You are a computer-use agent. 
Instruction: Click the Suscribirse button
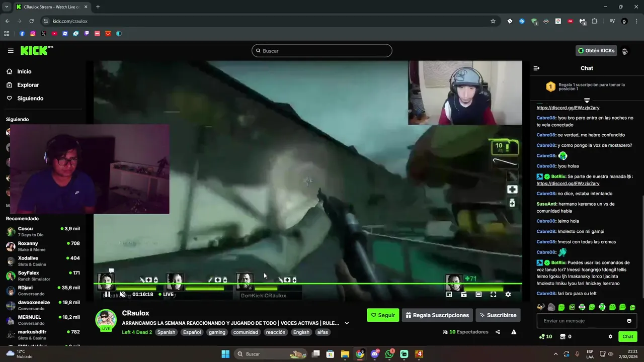click(498, 315)
